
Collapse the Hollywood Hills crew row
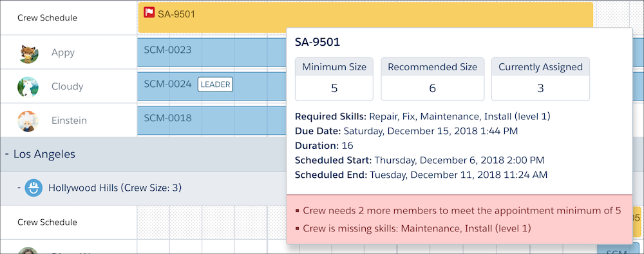point(19,188)
